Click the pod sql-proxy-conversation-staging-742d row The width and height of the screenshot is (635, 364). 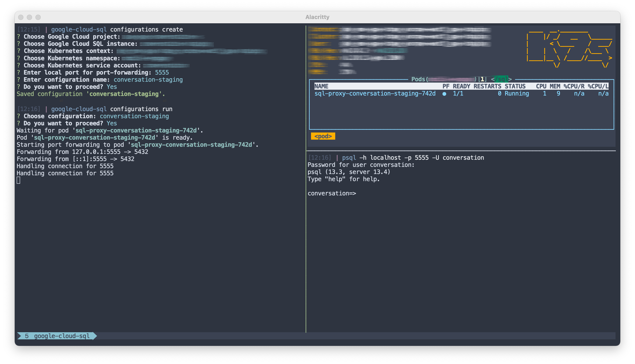click(375, 94)
